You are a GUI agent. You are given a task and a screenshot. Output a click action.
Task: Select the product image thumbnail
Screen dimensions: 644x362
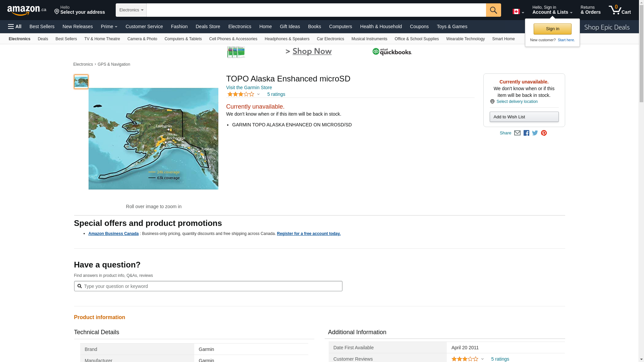81,82
